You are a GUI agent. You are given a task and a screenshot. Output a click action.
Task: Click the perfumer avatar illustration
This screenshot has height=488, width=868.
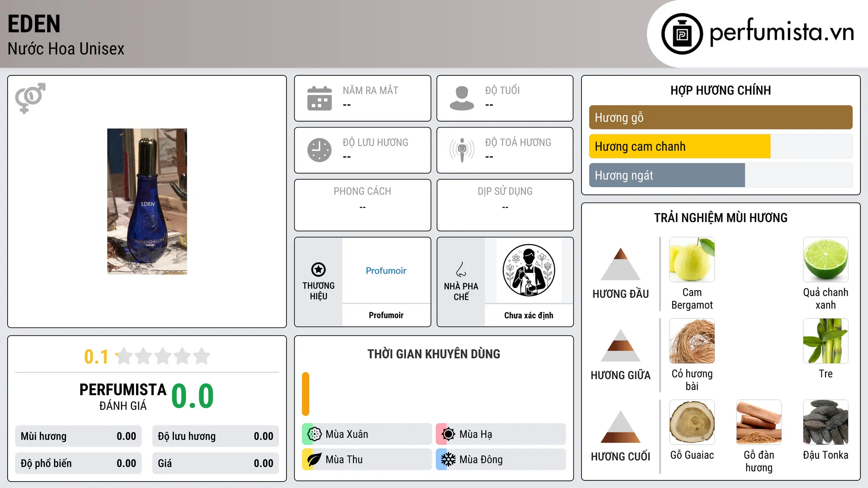[x=529, y=270]
